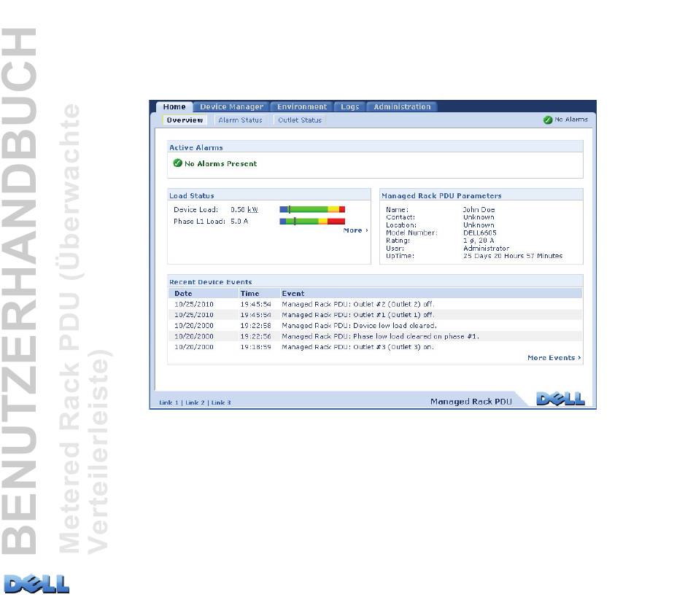Click the Phase L1 Load gauge bar
The width and height of the screenshot is (693, 616).
click(312, 221)
